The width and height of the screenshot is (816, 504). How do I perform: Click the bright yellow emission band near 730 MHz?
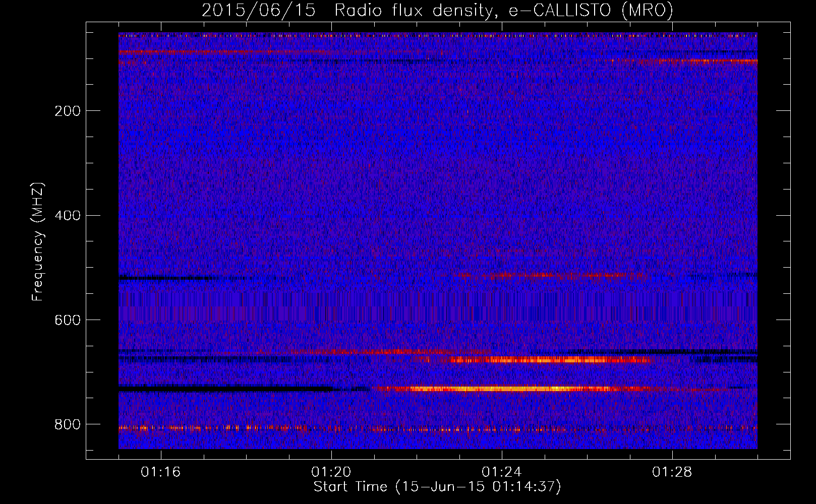pos(504,389)
